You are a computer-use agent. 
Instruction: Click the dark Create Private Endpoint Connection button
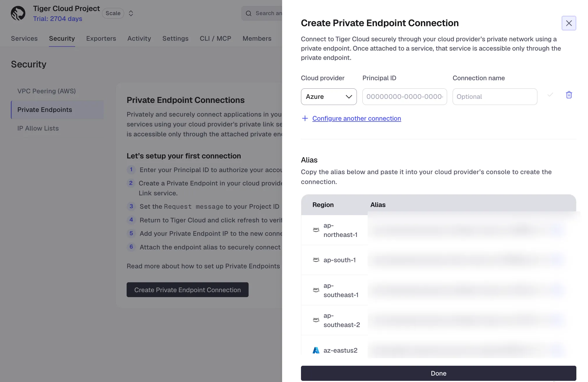tap(187, 290)
